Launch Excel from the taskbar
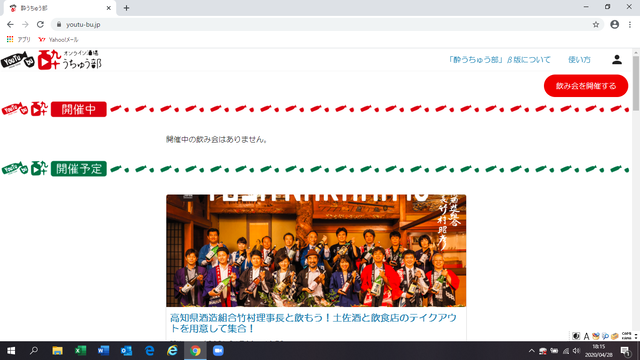The image size is (640, 360). 80,351
